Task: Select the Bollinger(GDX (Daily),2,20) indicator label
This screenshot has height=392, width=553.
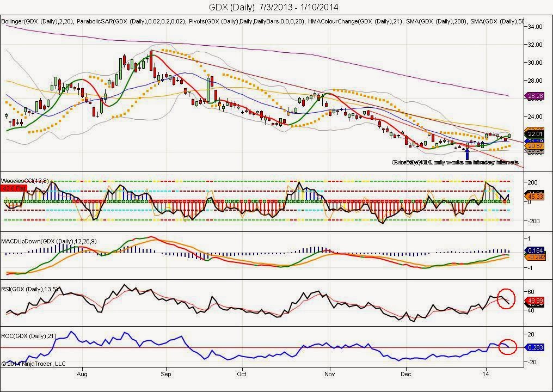Action: click(x=38, y=21)
